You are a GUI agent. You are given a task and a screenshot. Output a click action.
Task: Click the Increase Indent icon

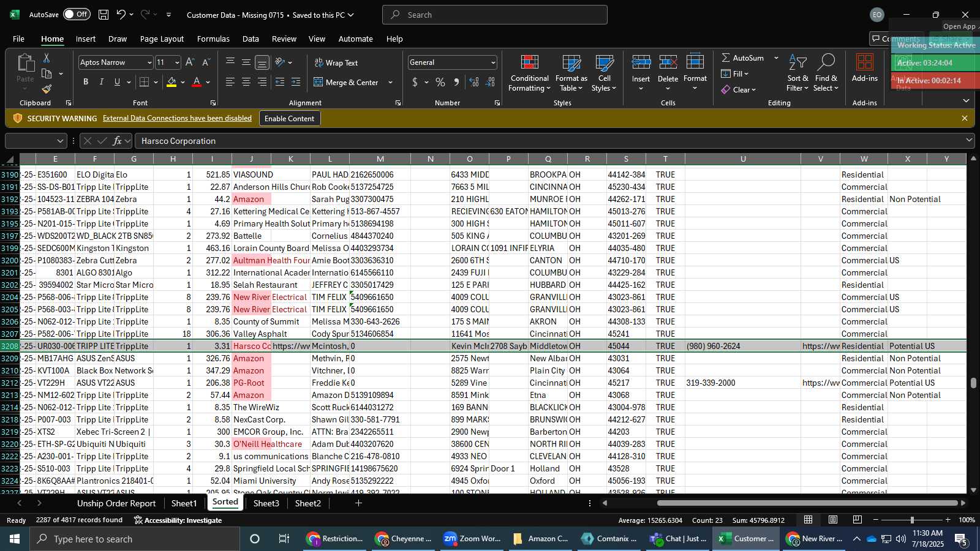click(x=296, y=82)
